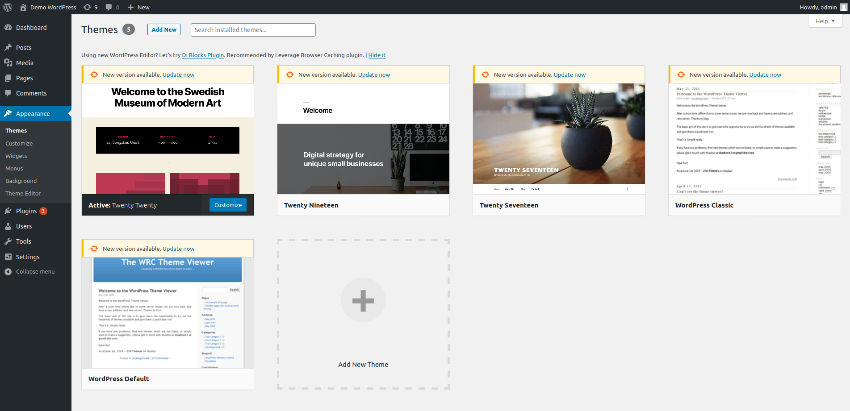This screenshot has height=411, width=850.
Task: Click the Hide it link in notice
Action: point(377,55)
